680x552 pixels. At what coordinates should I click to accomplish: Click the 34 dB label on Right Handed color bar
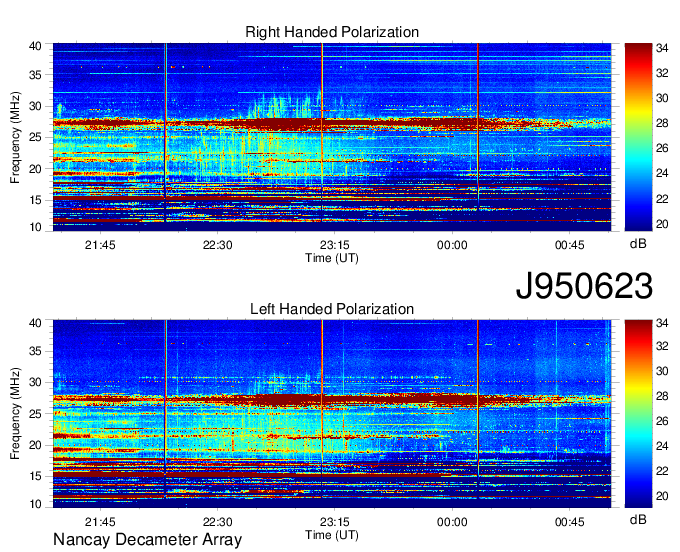662,48
